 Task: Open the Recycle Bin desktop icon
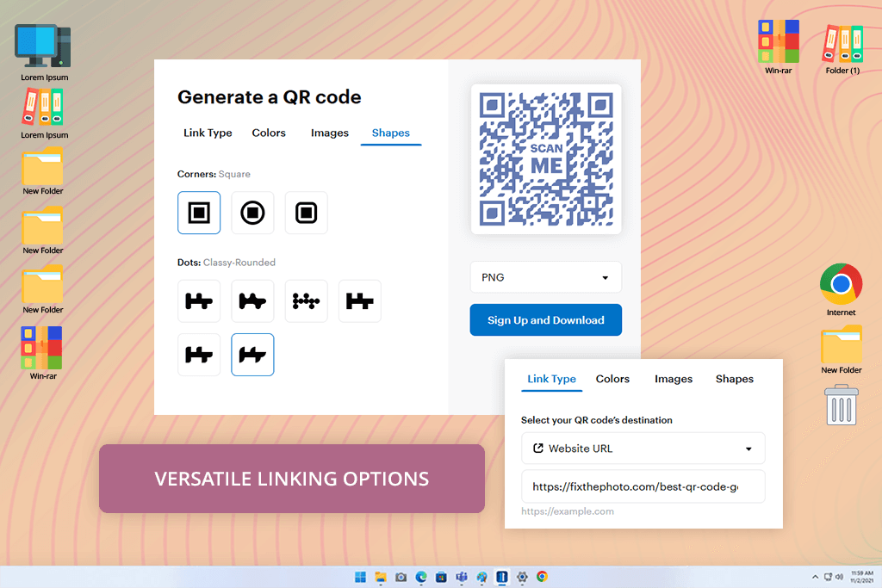842,405
